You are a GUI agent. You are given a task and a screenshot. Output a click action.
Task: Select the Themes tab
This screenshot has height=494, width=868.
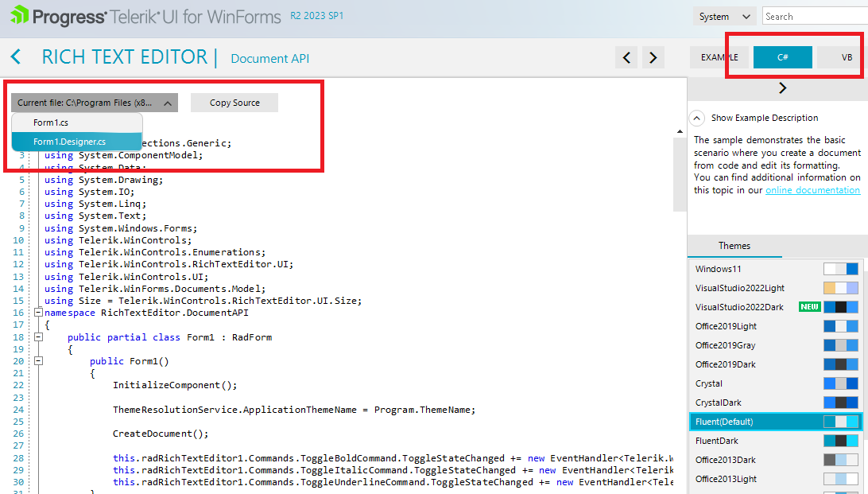click(x=734, y=246)
